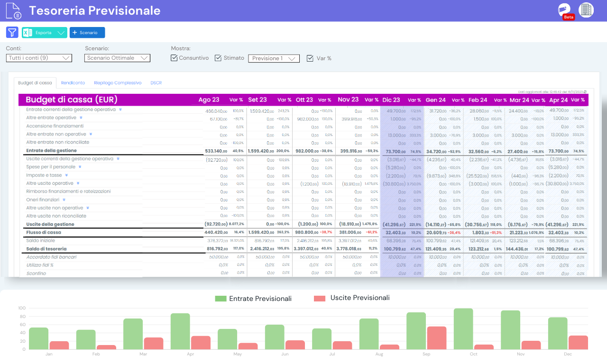Click the red September Uscite bar
The width and height of the screenshot is (607, 364).
(437, 338)
